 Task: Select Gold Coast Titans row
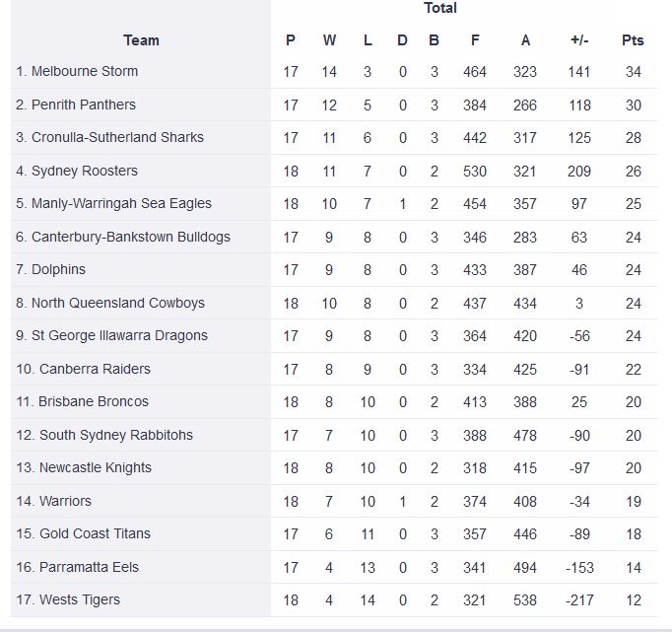(334, 533)
